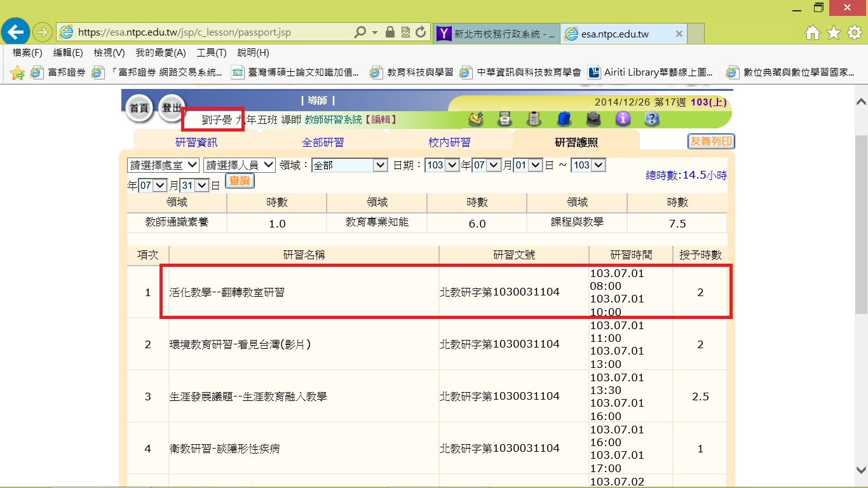Image resolution: width=868 pixels, height=488 pixels.
Task: Switch to the 研習資訊 tab
Action: (x=196, y=142)
